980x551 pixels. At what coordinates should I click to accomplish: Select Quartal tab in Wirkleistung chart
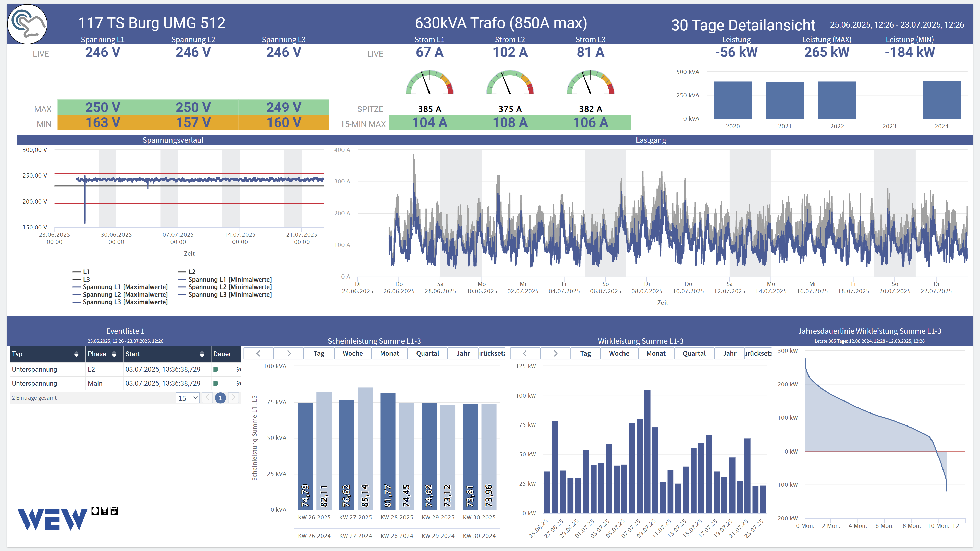click(x=694, y=353)
